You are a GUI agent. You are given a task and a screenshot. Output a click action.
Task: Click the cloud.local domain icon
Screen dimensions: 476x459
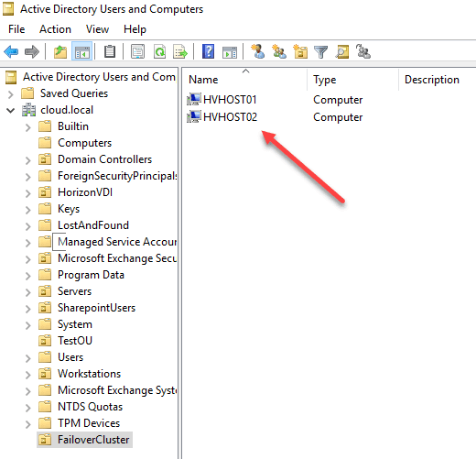(28, 110)
